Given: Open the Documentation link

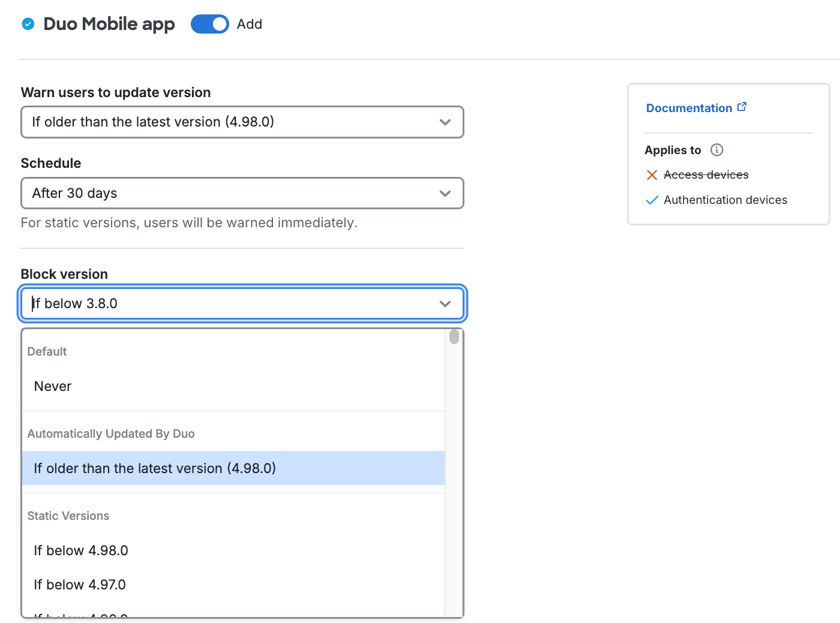Looking at the screenshot, I should 689,108.
